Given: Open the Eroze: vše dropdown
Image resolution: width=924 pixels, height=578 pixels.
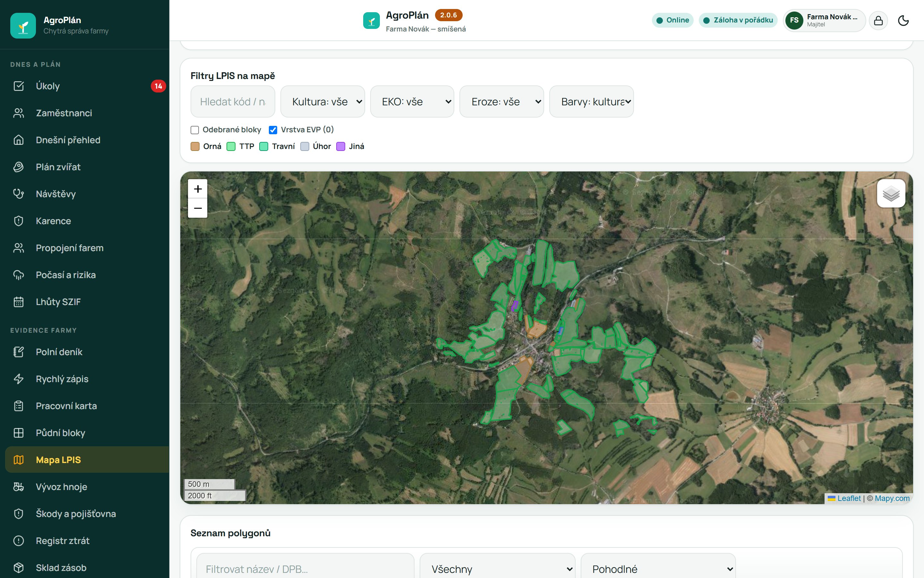Looking at the screenshot, I should point(502,102).
